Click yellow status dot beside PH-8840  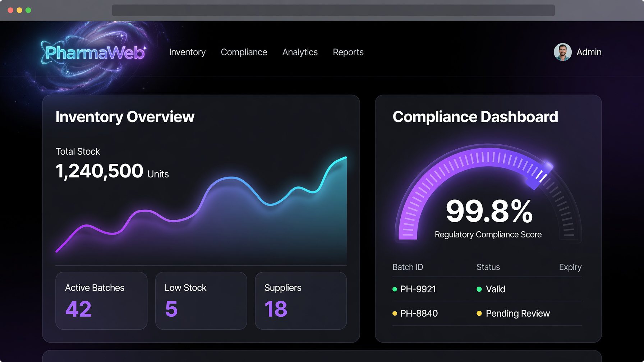click(395, 314)
